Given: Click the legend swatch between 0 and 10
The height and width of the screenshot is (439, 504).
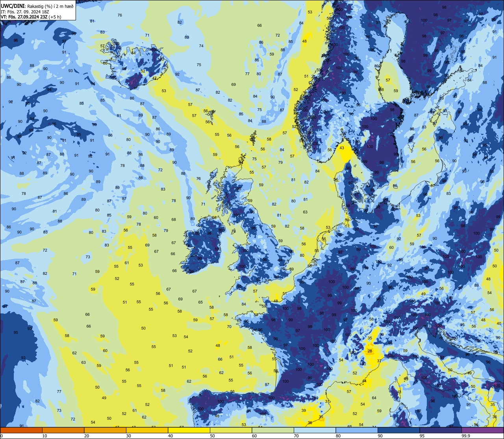Looking at the screenshot, I should (x=21, y=430).
